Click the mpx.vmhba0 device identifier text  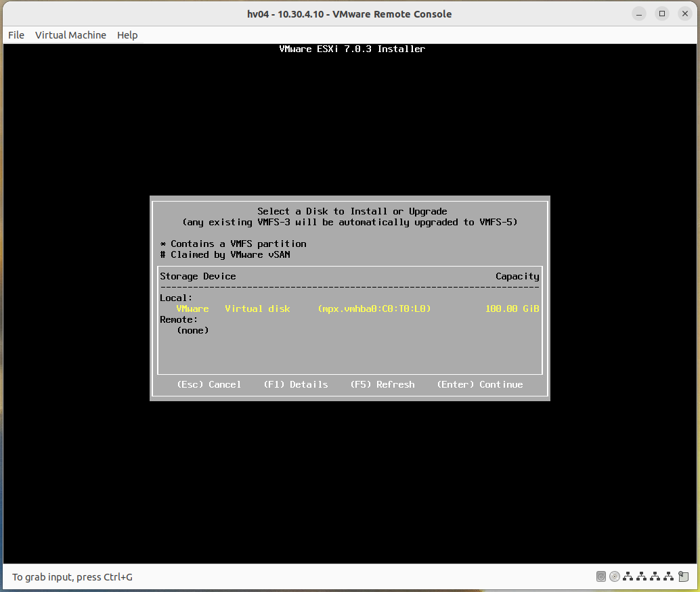click(374, 309)
